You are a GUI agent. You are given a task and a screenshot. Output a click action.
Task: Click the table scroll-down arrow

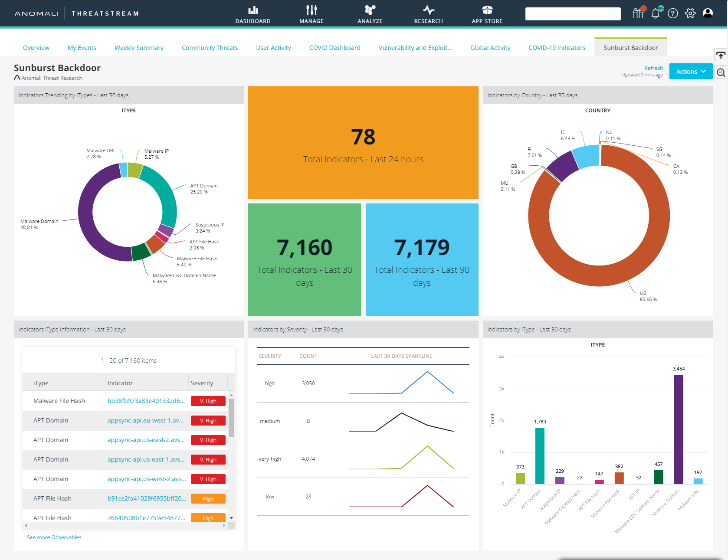point(231,518)
